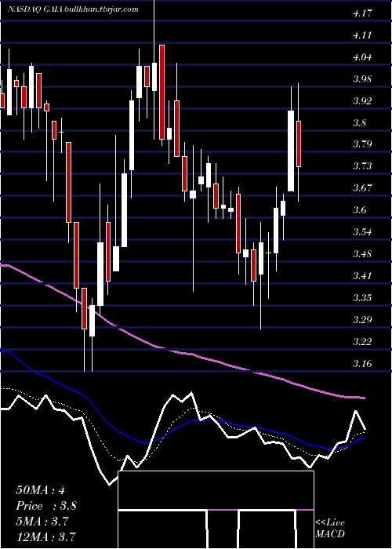Click the 3.22 price axis label

coord(362,341)
